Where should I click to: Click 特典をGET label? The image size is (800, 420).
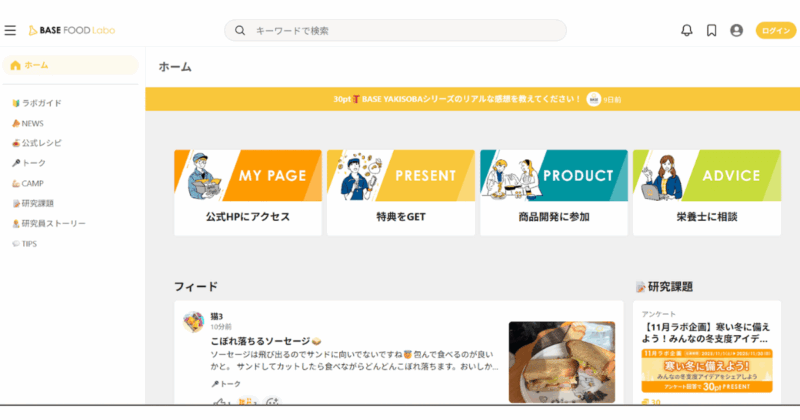click(401, 217)
